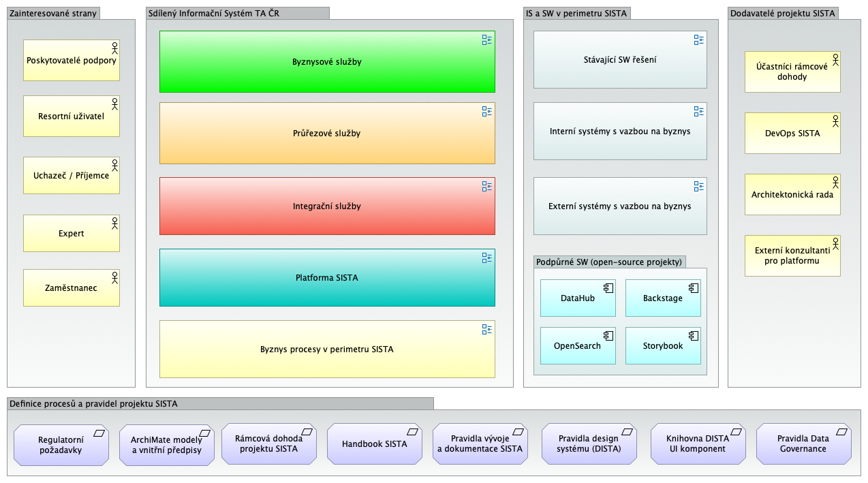The height and width of the screenshot is (483, 868).
Task: Click the contract icon on Regulatorní požadavky
Action: 99,432
